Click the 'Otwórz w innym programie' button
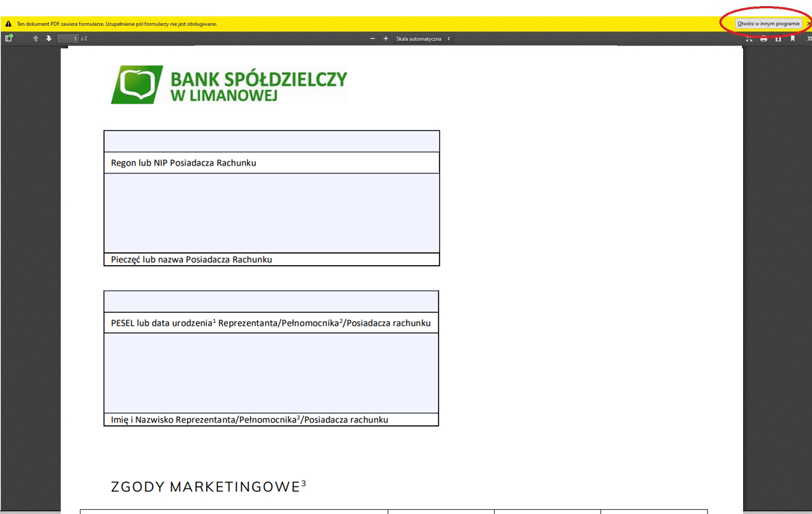Viewport: 812px width, 514px height. point(768,24)
